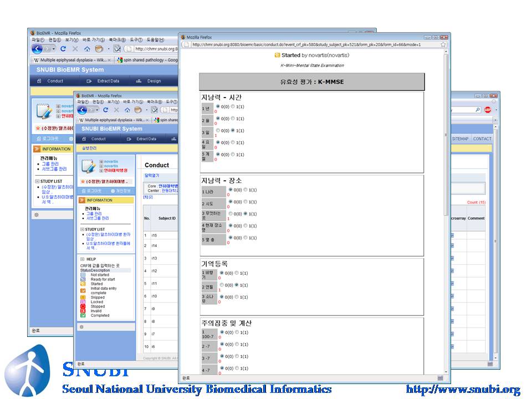The image size is (532, 399).
Task: Click stop X icon in middle BioEMR window
Action: [116, 110]
